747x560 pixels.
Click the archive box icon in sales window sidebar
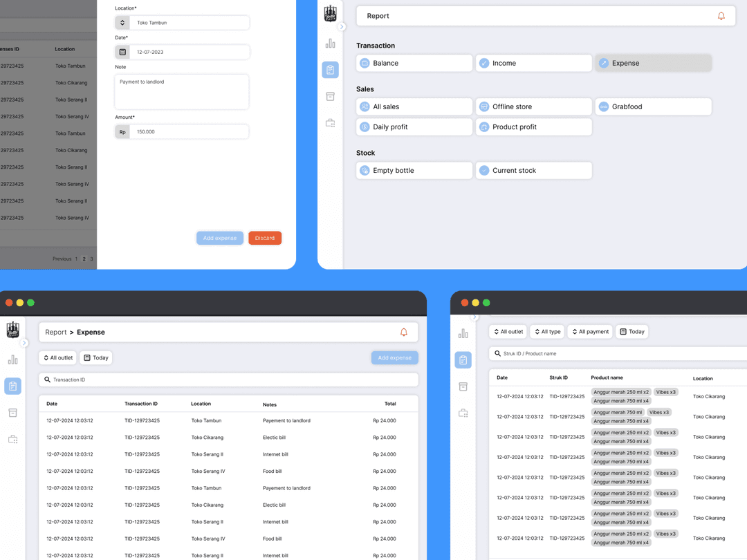[463, 386]
